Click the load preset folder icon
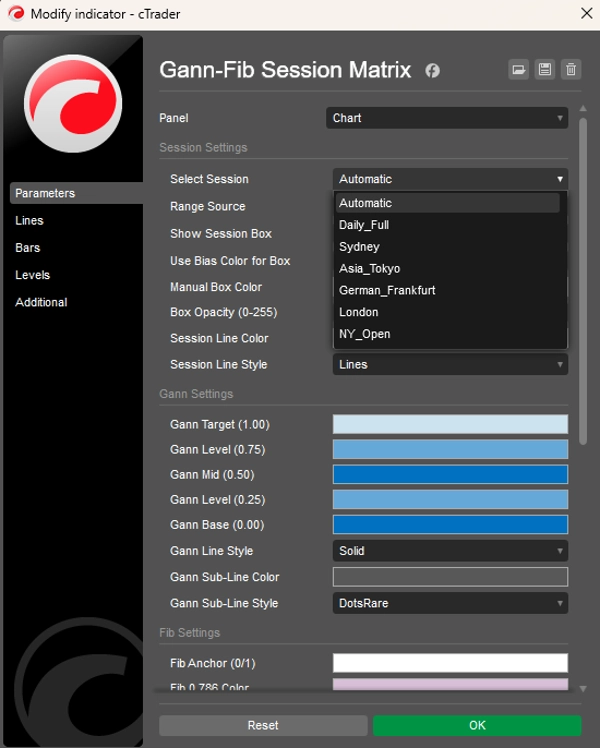This screenshot has width=600, height=748. [x=518, y=69]
